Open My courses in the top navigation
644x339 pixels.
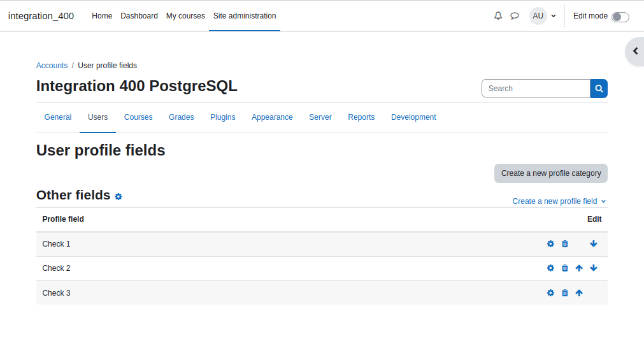pos(185,16)
